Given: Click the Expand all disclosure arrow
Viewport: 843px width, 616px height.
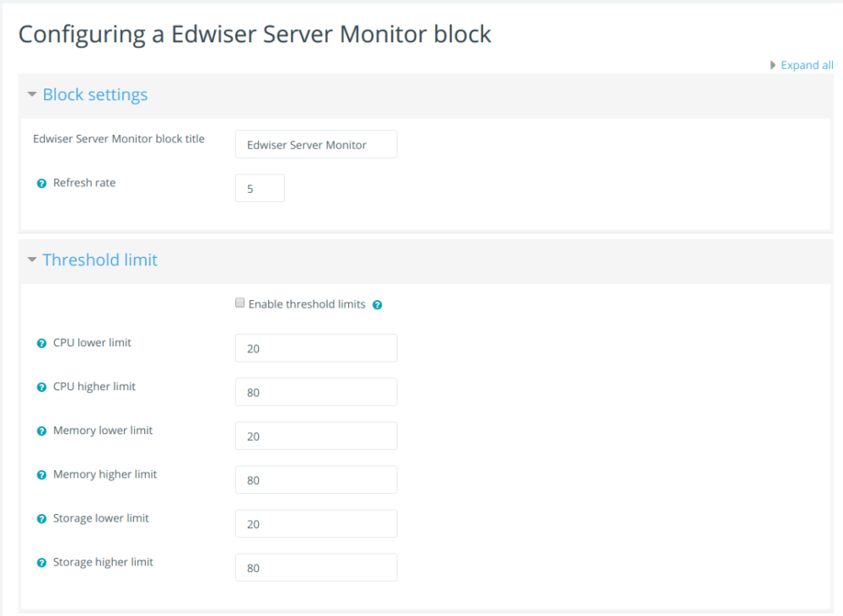Looking at the screenshot, I should pyautogui.click(x=773, y=65).
